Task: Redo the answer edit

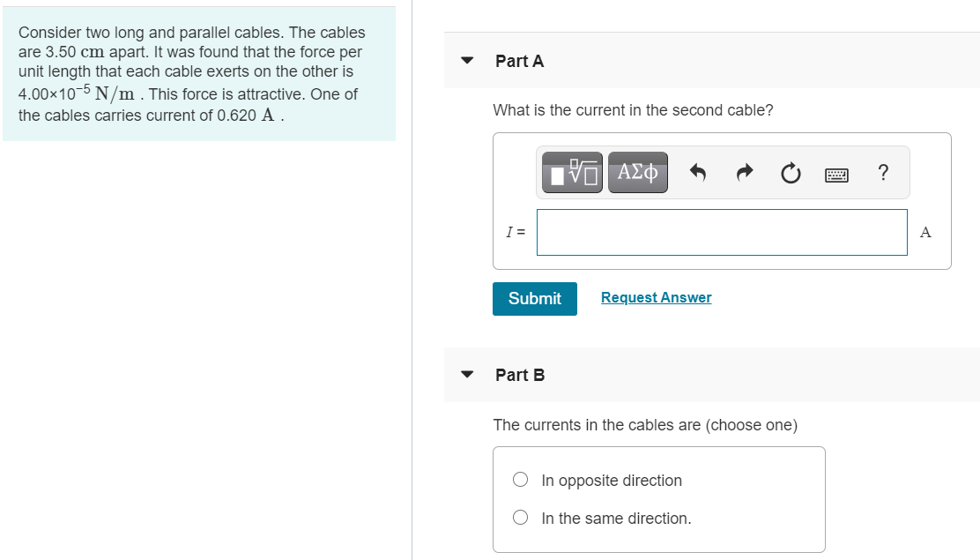Action: [x=744, y=173]
